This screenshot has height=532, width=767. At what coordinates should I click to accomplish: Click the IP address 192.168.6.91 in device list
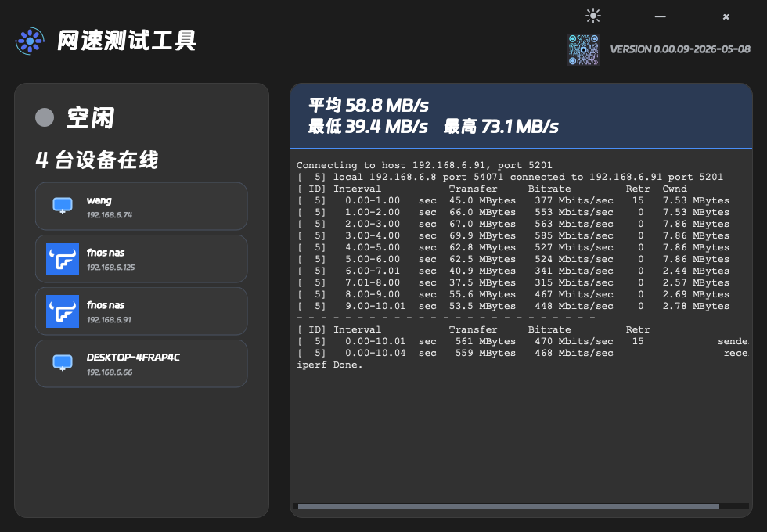109,319
